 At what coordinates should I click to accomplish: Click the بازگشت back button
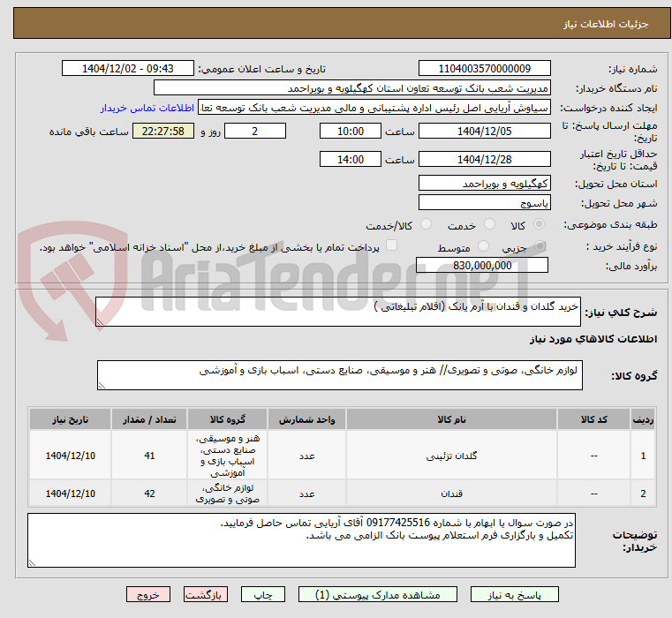[x=205, y=594]
